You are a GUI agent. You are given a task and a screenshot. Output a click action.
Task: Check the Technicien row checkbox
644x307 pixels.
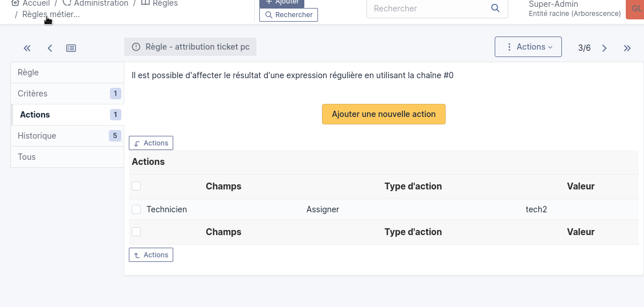tap(136, 209)
